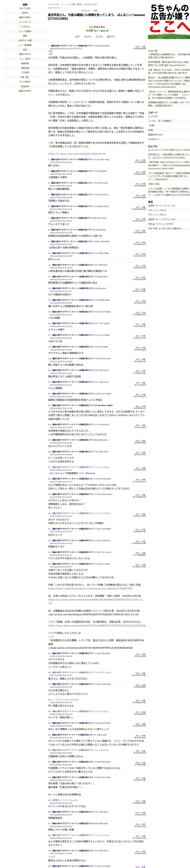Open the ニュー速VIP board

click(x=25, y=59)
